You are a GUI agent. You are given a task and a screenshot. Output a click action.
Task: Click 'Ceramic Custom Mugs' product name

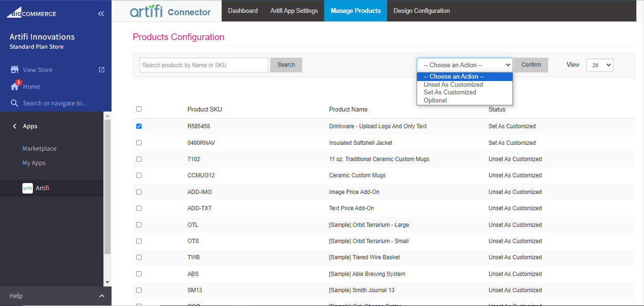tap(358, 175)
